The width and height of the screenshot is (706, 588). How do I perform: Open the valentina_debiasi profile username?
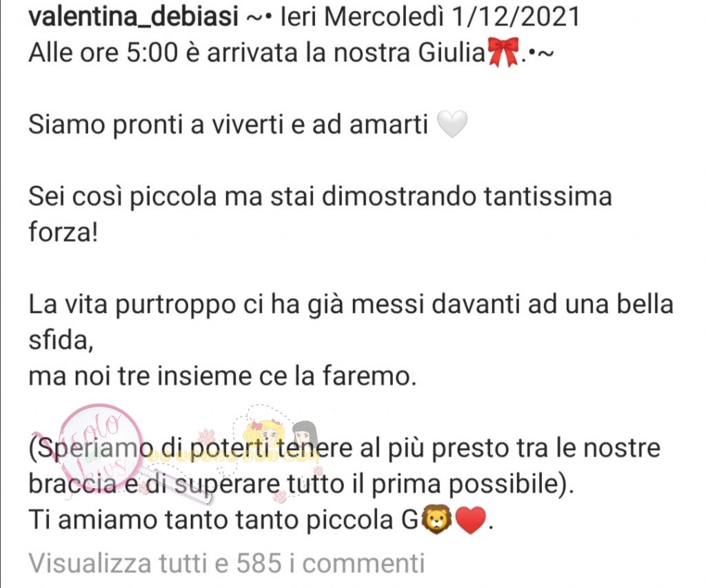(133, 17)
